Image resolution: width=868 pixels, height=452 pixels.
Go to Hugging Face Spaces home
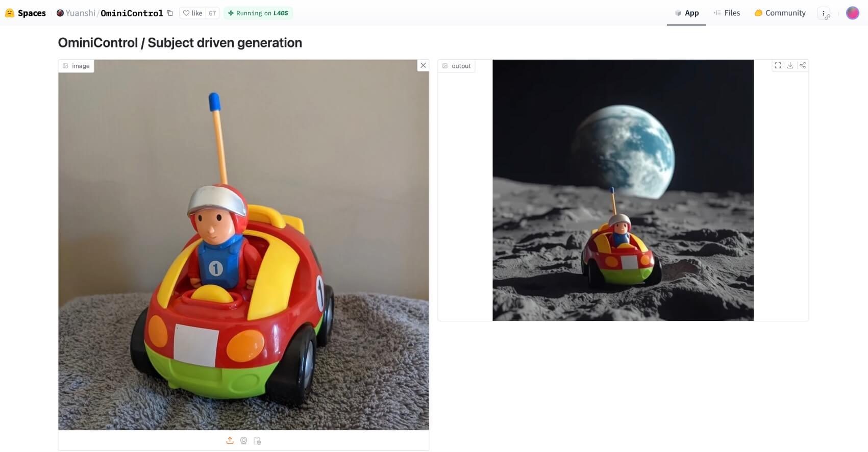click(x=26, y=13)
